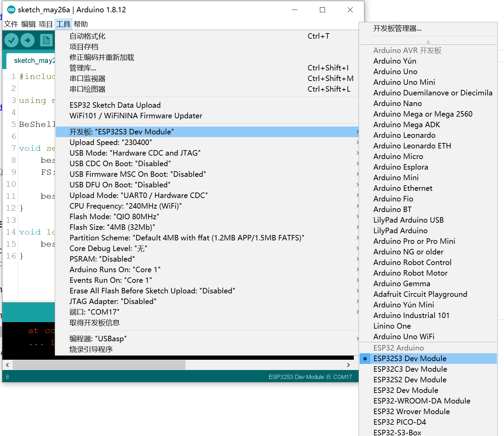
Task: Click the scroll-up triangle in boards list
Action: (428, 42)
